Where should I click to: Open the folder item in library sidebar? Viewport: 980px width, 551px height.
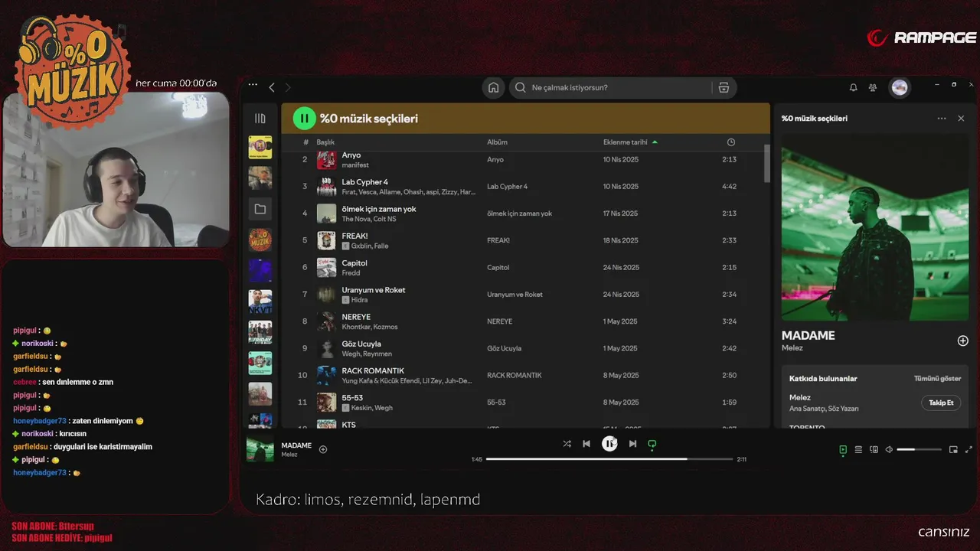point(260,209)
